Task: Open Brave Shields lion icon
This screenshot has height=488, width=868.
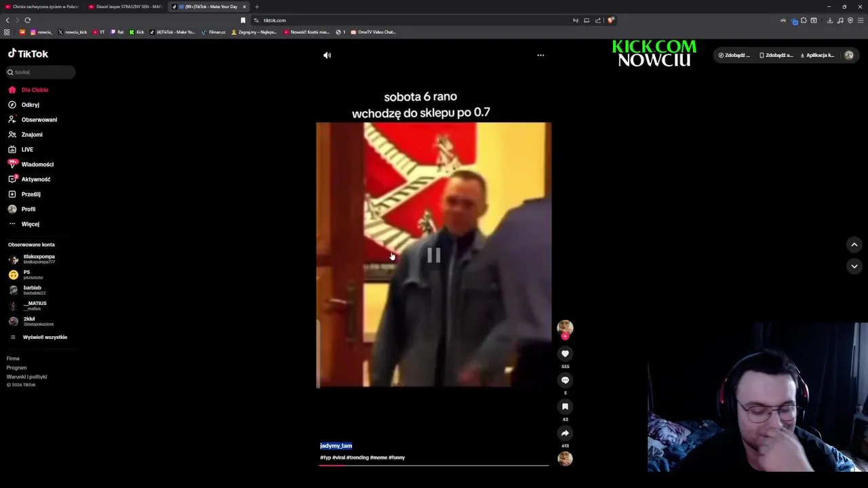Action: 610,20
